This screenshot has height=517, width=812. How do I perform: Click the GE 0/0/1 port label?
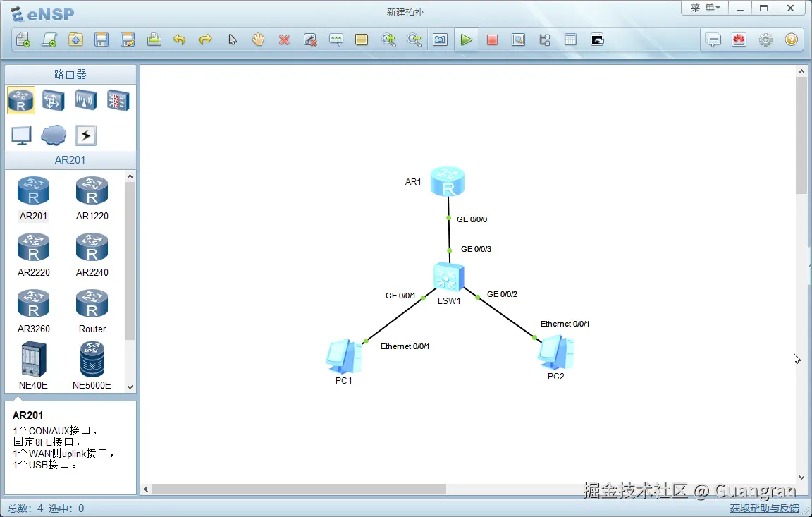(400, 296)
